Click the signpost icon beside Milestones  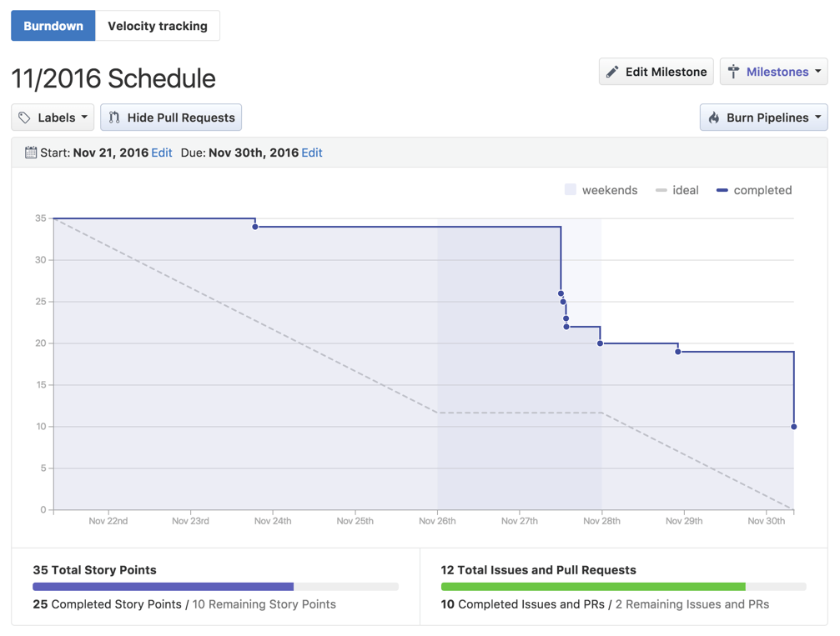(x=733, y=72)
